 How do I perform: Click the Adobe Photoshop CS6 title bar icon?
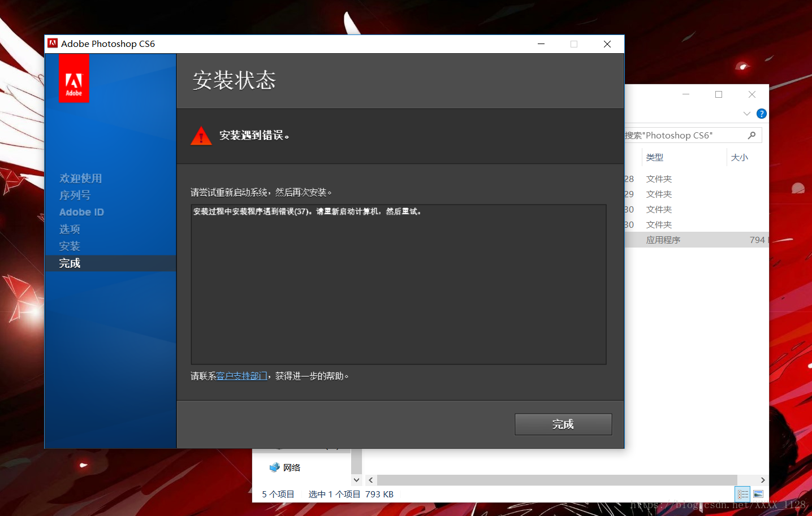point(53,44)
